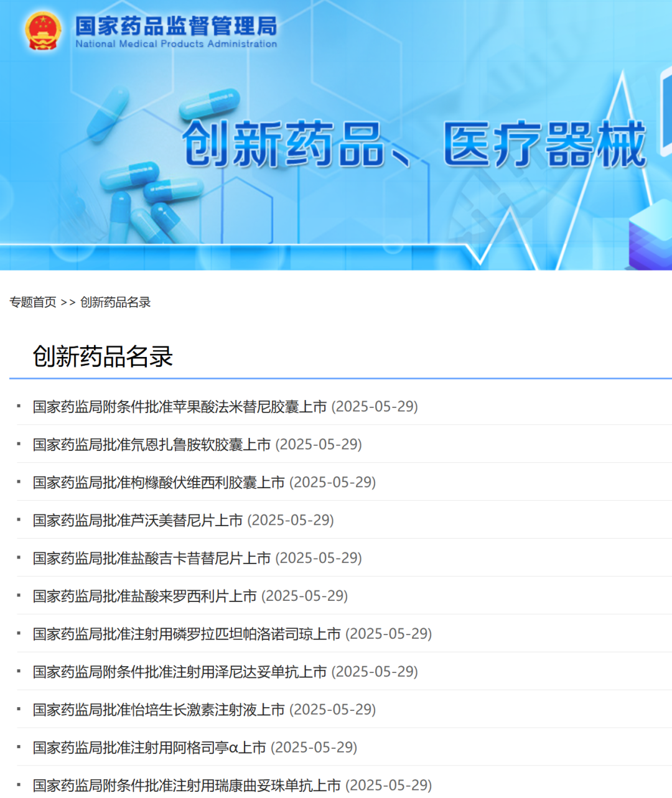Click the 国家药品监督管理局 header title
This screenshot has height=798, width=672.
(176, 26)
